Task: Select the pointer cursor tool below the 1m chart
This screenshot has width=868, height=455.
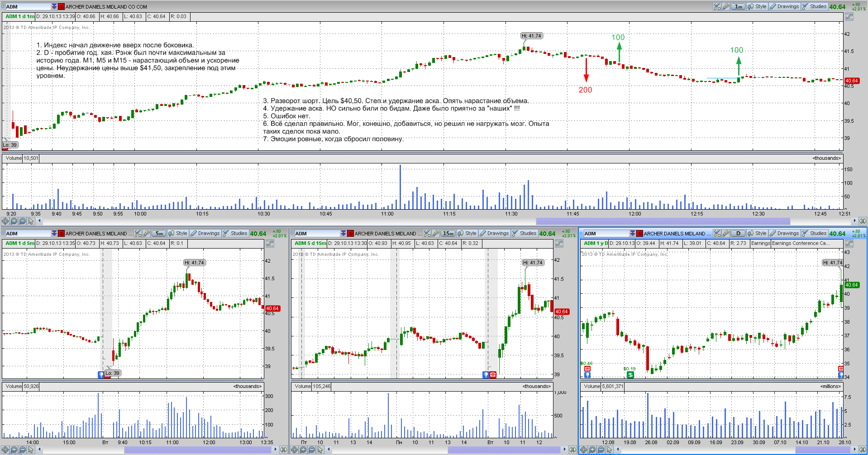Action: coord(31,221)
